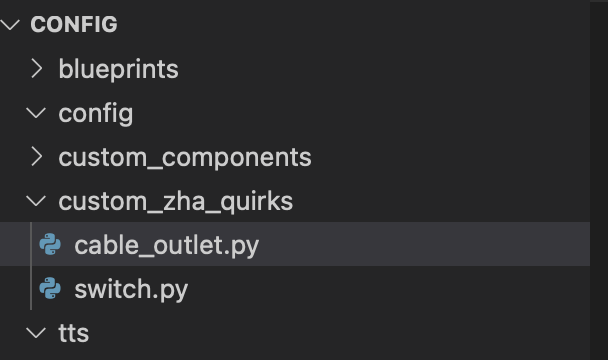Select the CONFIG section header title
The height and width of the screenshot is (360, 608).
coord(74,24)
